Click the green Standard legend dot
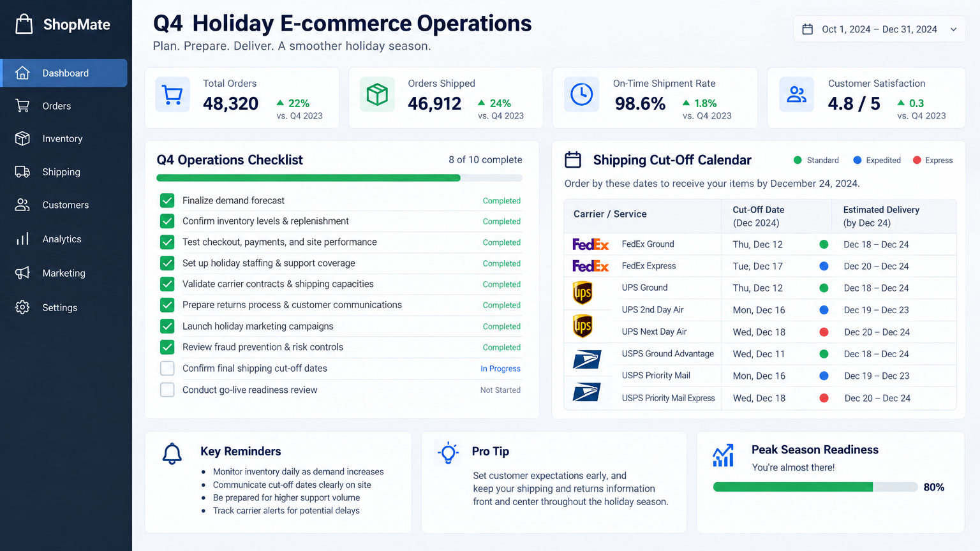980x551 pixels. [798, 160]
